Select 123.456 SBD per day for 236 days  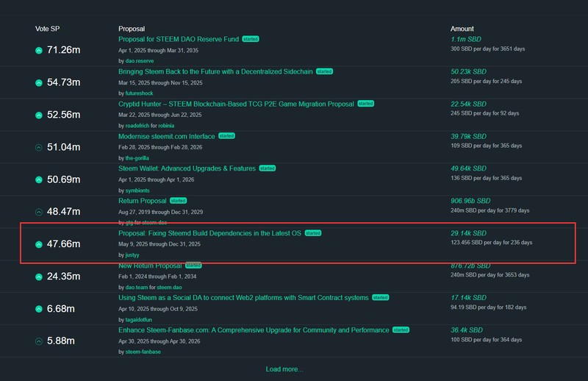pyautogui.click(x=492, y=243)
